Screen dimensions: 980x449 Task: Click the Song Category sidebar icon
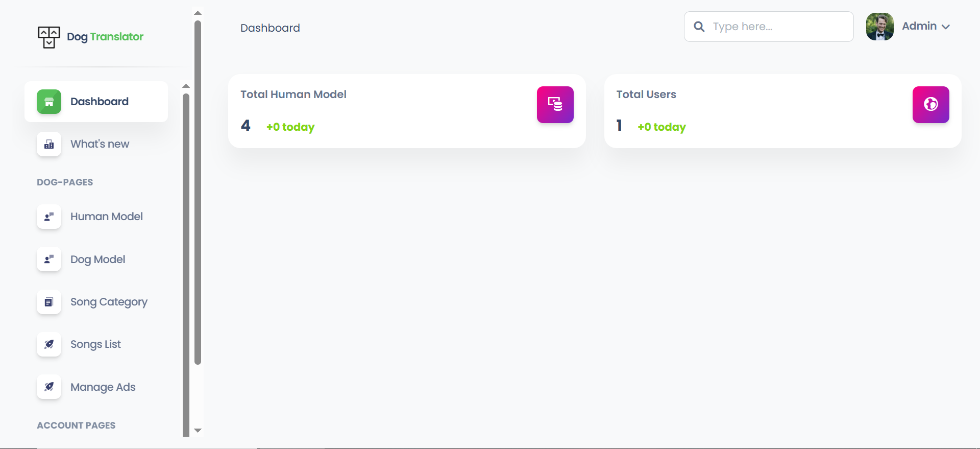click(x=49, y=302)
